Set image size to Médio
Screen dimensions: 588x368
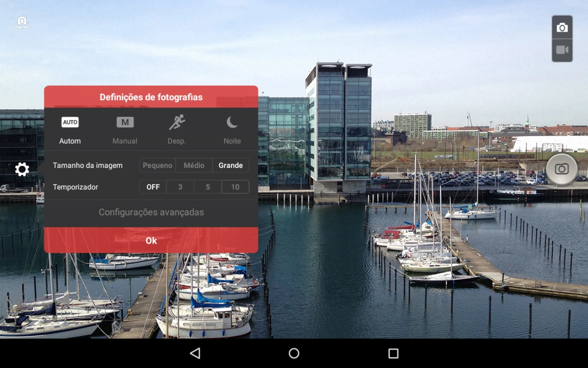194,165
